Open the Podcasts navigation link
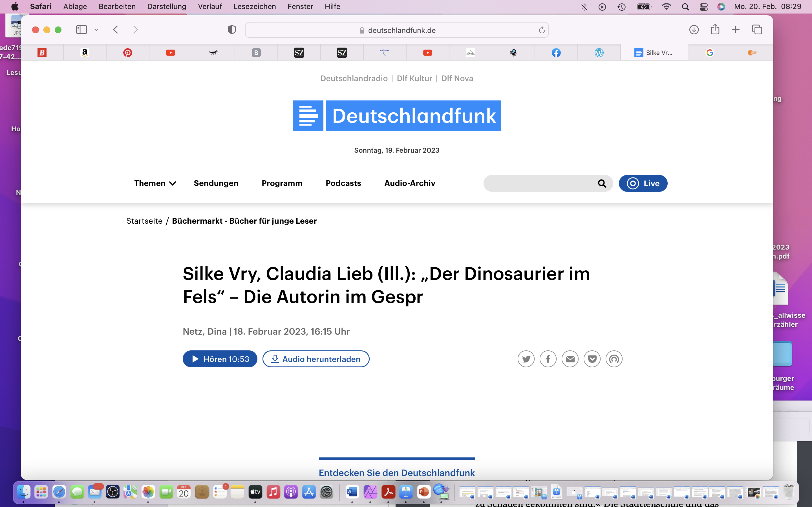812x507 pixels. (343, 183)
